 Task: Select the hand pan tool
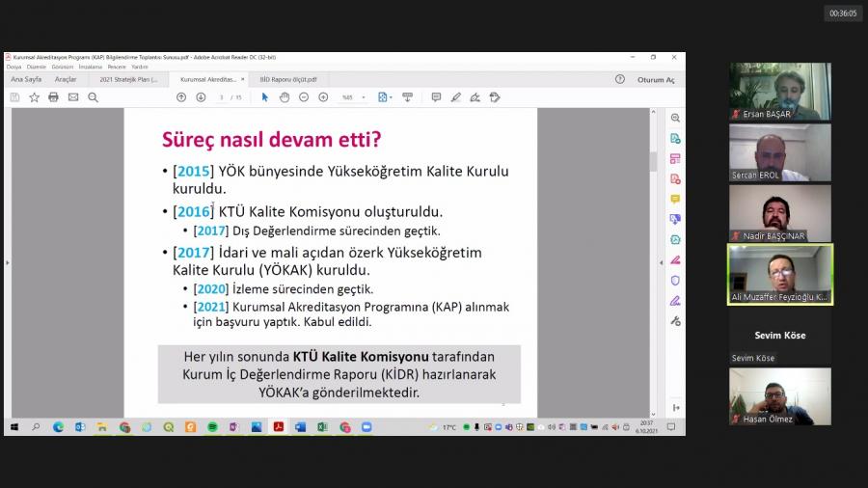click(285, 97)
